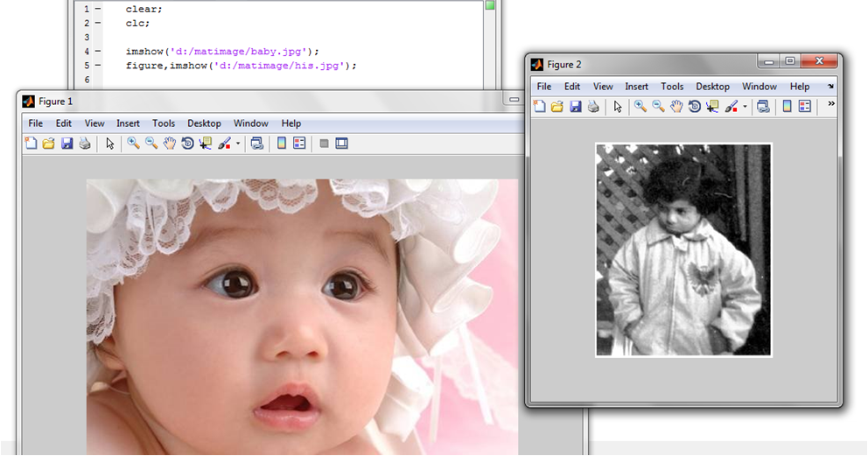Viewport: 868px width, 456px height.
Task: Click editor line 4 imshow baby.jpg code
Action: (222, 52)
